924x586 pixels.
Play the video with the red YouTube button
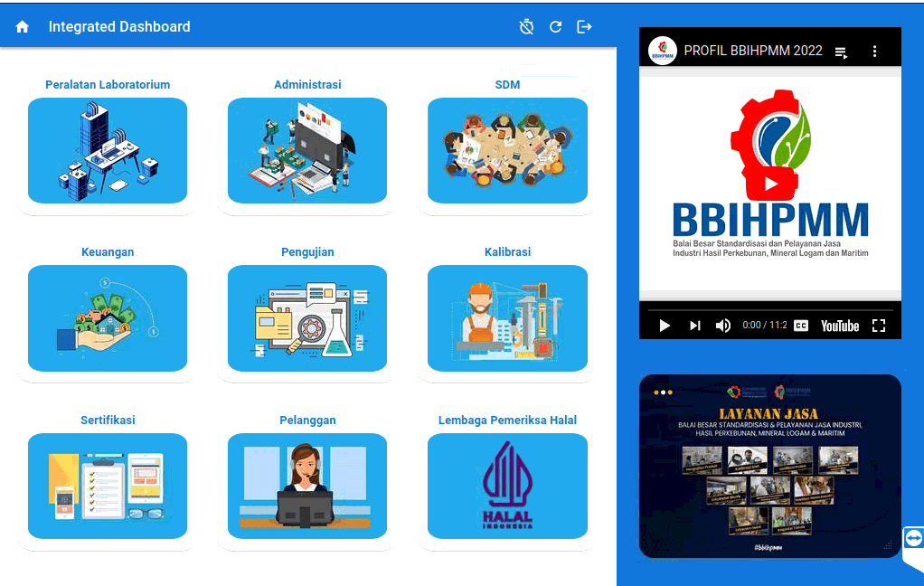pyautogui.click(x=771, y=184)
